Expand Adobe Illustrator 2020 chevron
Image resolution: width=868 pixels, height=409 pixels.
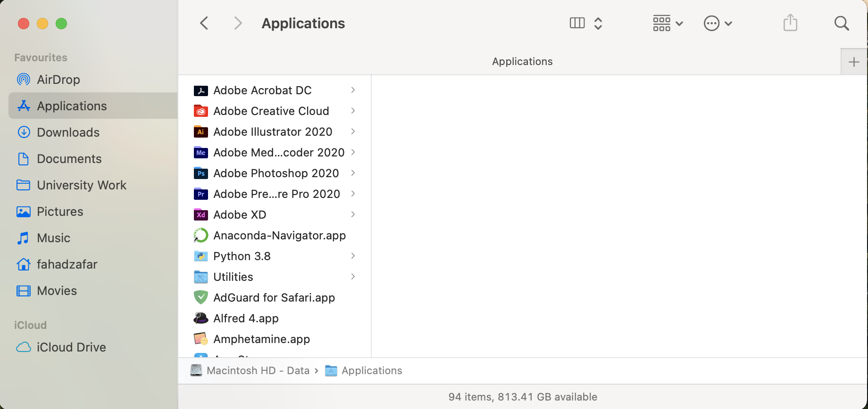pos(353,131)
